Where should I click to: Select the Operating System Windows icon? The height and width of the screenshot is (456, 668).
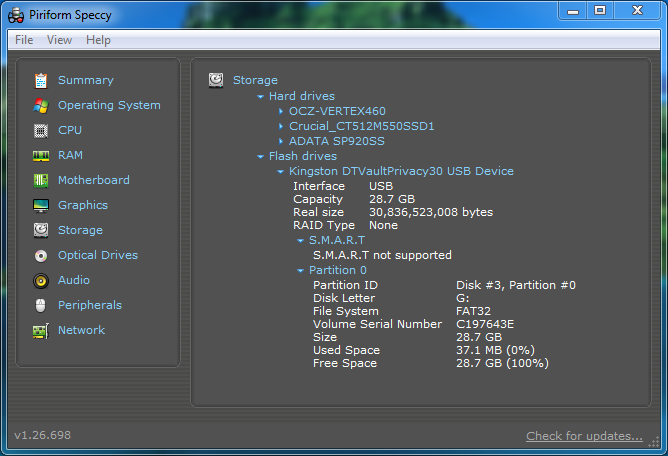click(x=41, y=105)
